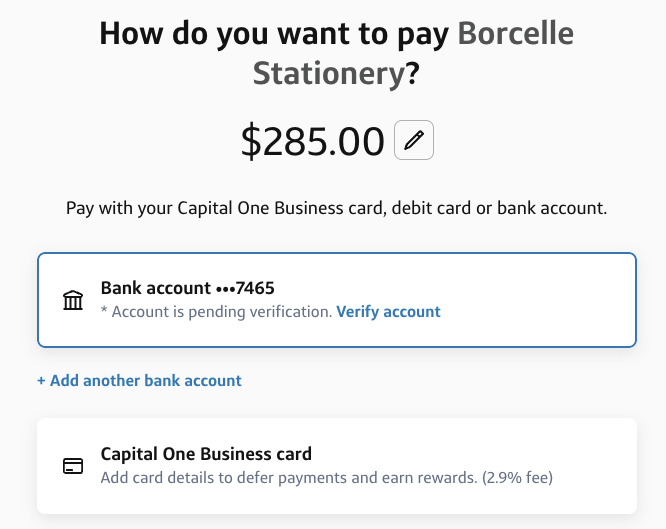Click the '(2.9% fee)' text
The width and height of the screenshot is (666, 529).
pyautogui.click(x=517, y=477)
